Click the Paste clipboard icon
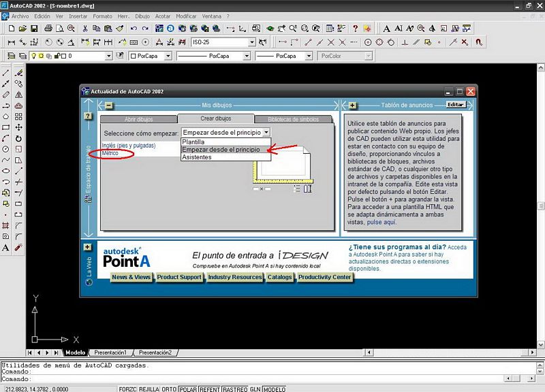545x392 pixels. click(108, 29)
